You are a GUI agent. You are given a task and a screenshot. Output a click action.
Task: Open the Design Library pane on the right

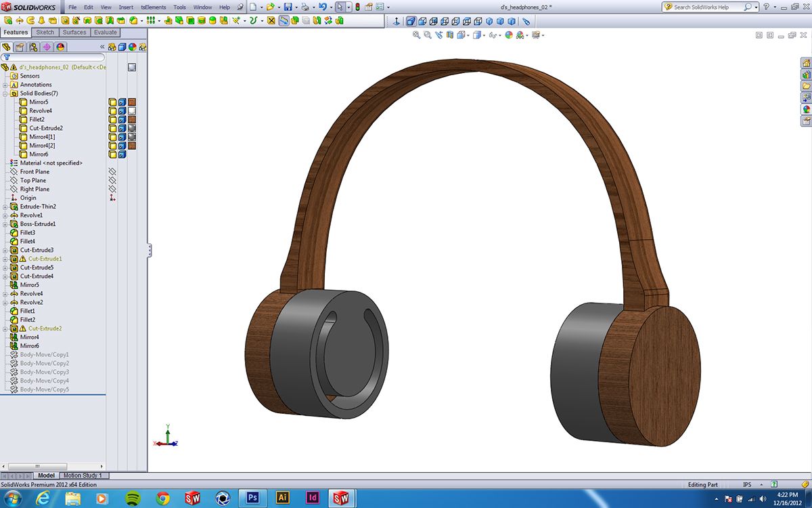(806, 75)
